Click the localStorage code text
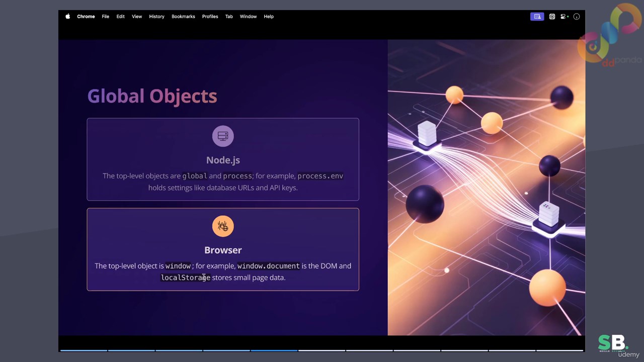Screen dimensions: 644x362 (186, 278)
